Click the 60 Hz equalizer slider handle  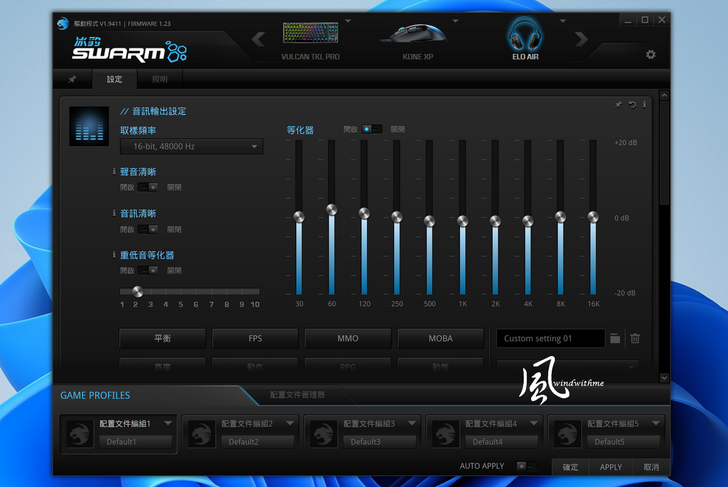[331, 209]
